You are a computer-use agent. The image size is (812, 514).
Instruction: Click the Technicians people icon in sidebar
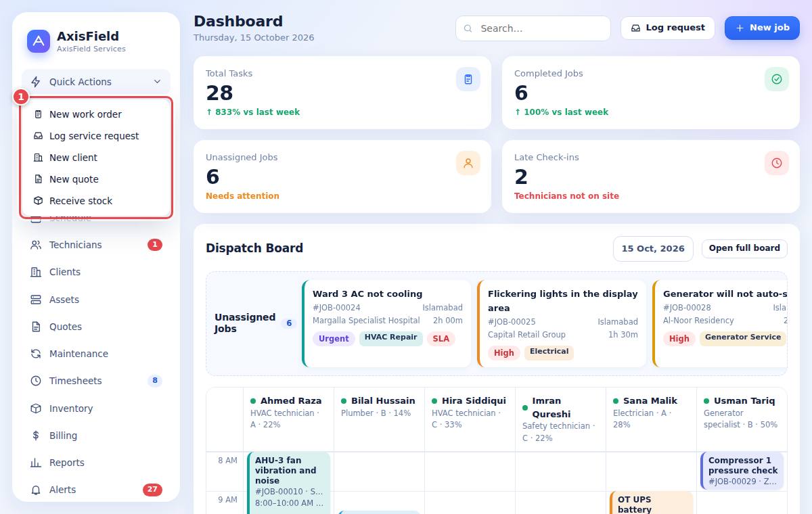click(x=36, y=245)
